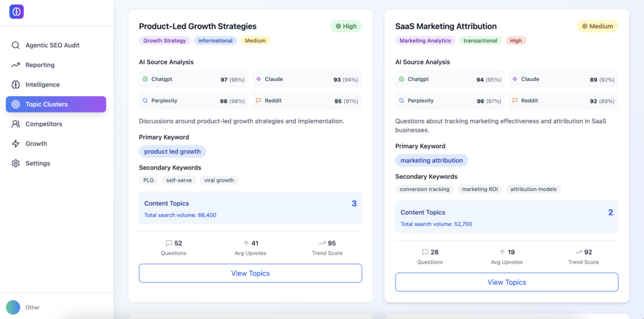Select the marketing attribution primary keyword chip
Image resolution: width=644 pixels, height=319 pixels.
[x=431, y=160]
